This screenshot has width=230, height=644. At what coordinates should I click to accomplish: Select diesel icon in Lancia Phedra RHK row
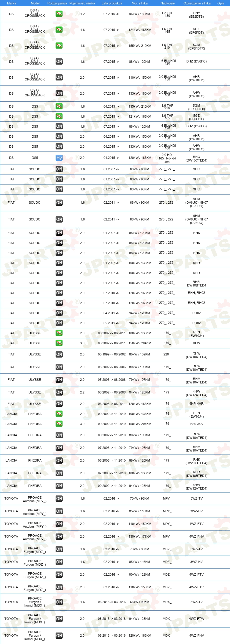[59, 461]
